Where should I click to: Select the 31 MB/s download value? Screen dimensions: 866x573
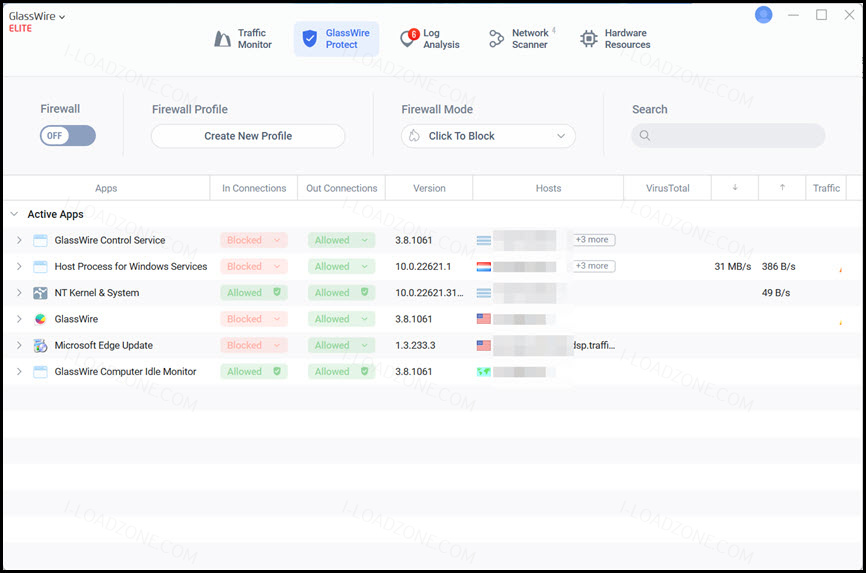point(732,266)
